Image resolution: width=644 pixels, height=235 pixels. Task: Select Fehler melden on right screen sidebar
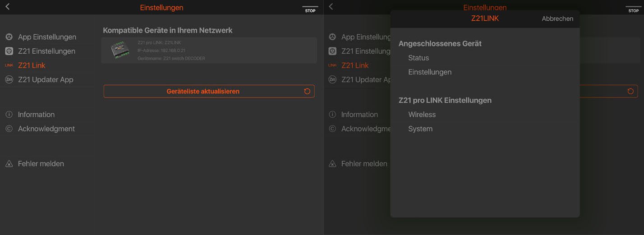pos(364,164)
